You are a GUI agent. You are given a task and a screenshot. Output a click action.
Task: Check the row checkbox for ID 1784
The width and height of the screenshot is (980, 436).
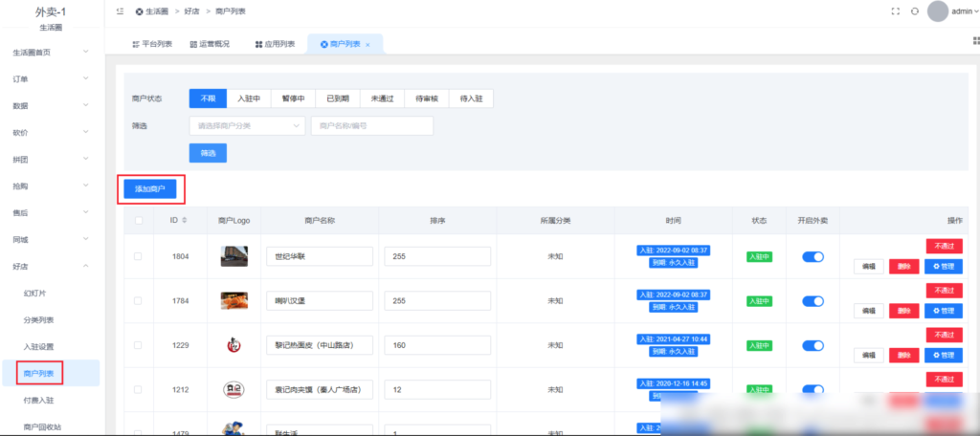coord(138,300)
